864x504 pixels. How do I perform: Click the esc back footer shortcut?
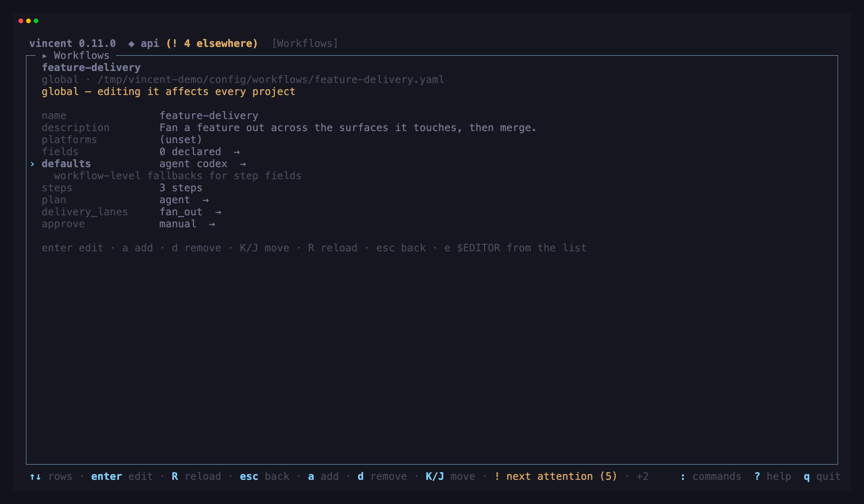coord(264,477)
